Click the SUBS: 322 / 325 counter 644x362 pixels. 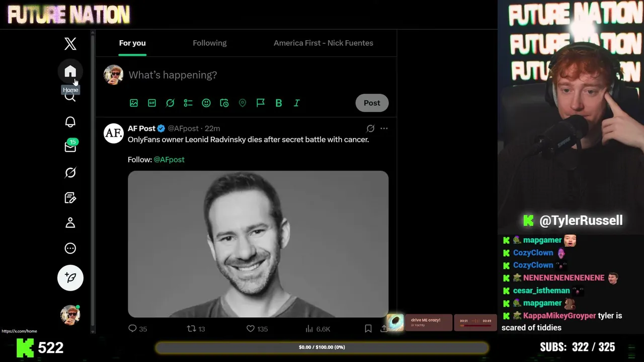(x=578, y=347)
